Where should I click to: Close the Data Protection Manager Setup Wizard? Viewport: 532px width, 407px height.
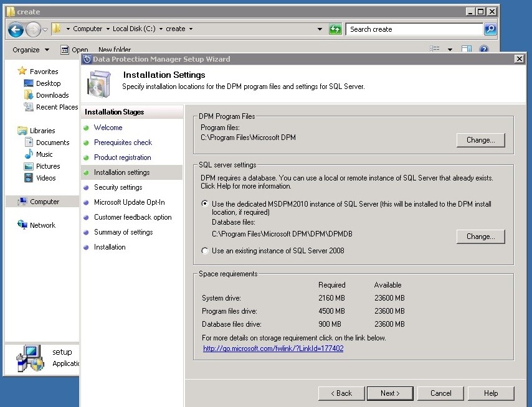click(519, 59)
